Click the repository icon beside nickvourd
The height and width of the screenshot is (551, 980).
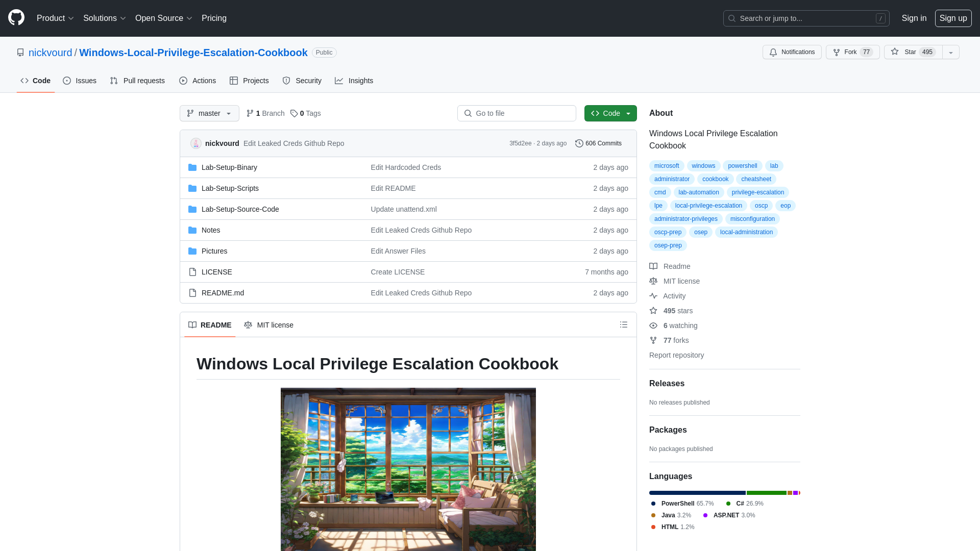coord(20,53)
